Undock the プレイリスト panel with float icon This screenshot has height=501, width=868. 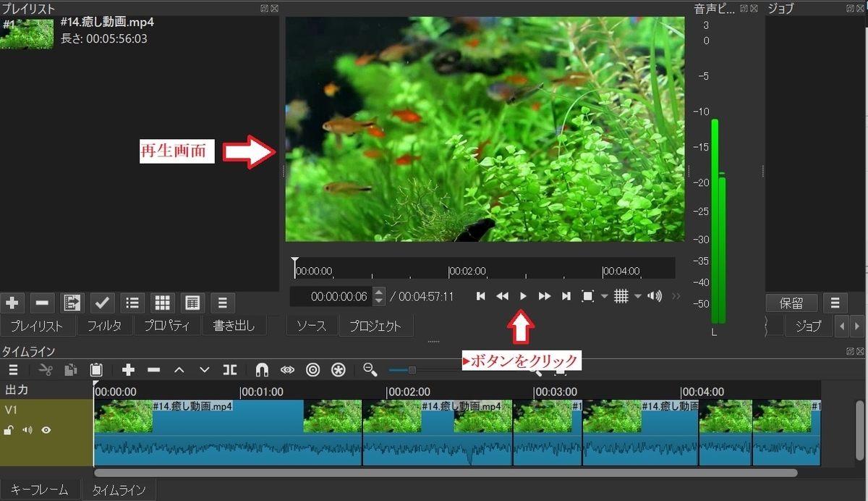265,8
